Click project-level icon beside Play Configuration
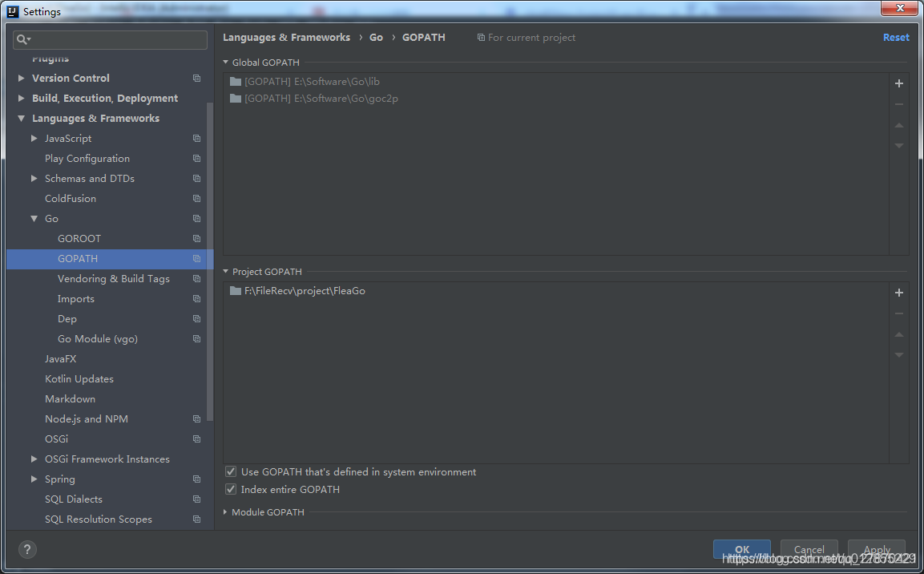 [197, 159]
